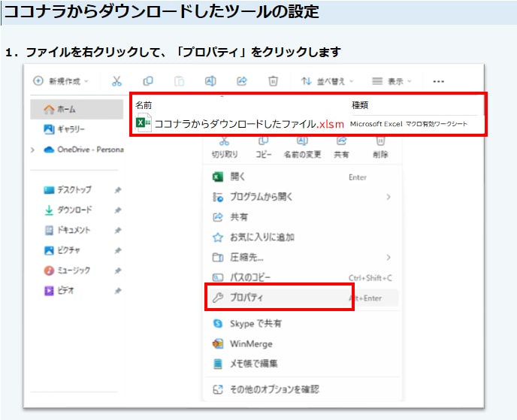
Task: Click 切り取り in the context menu
Action: click(225, 147)
